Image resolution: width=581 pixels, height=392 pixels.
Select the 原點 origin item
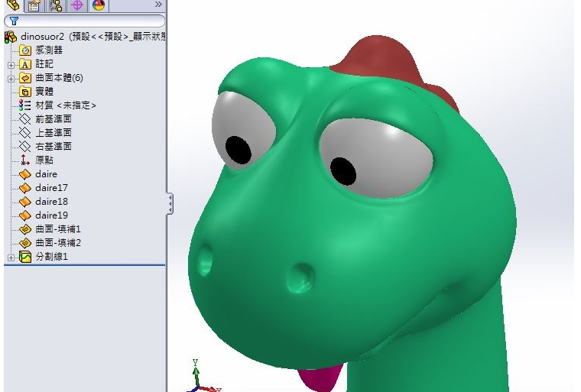(44, 160)
